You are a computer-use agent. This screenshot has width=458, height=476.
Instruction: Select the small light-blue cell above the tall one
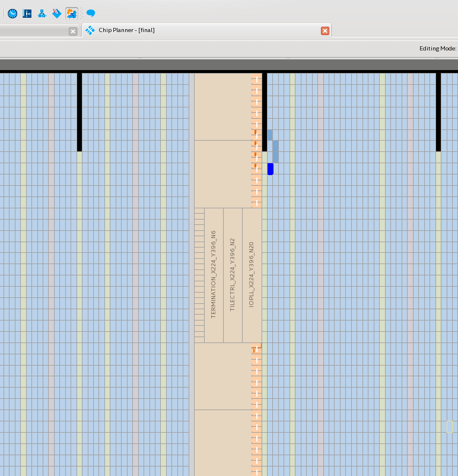point(270,135)
